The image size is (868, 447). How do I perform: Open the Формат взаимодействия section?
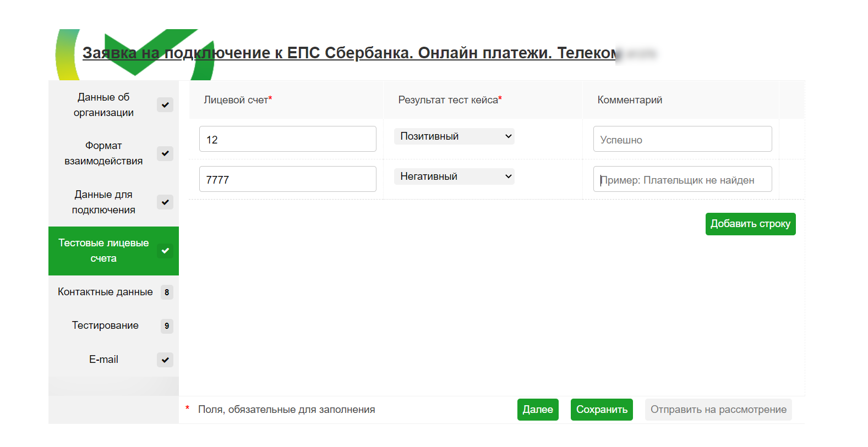point(103,153)
